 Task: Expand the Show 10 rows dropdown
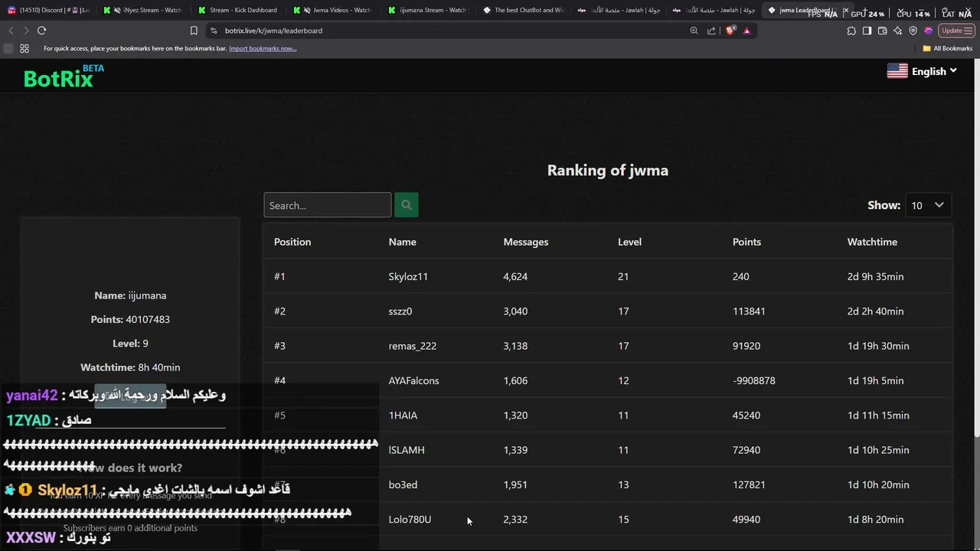coord(928,205)
